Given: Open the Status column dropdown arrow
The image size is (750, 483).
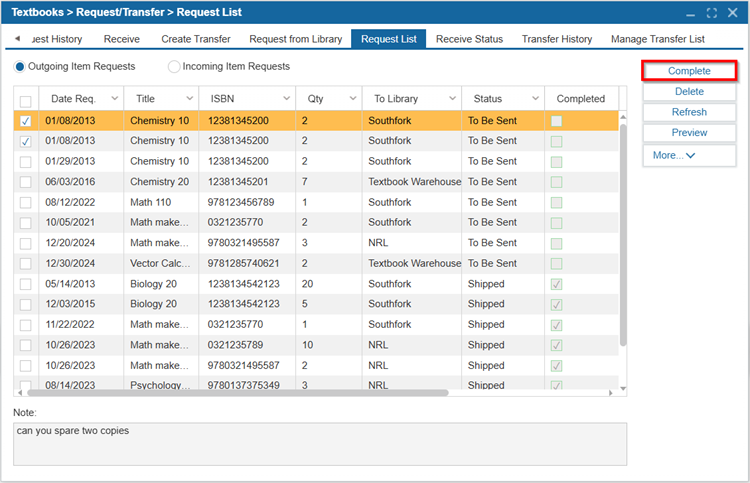Looking at the screenshot, I should [535, 98].
